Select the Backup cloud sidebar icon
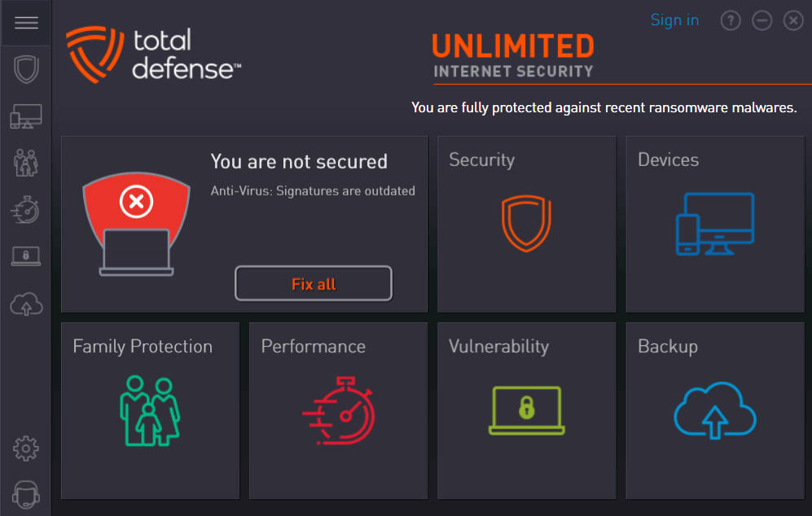This screenshot has height=516, width=812. pyautogui.click(x=26, y=304)
